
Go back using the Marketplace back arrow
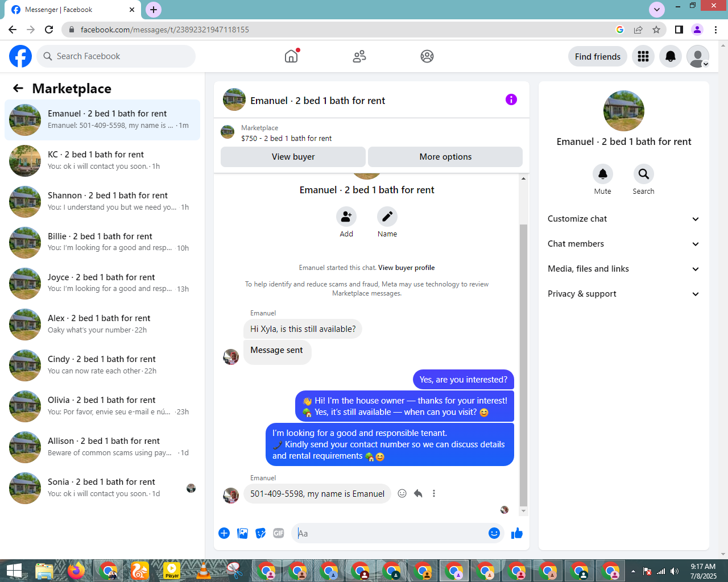(x=18, y=88)
